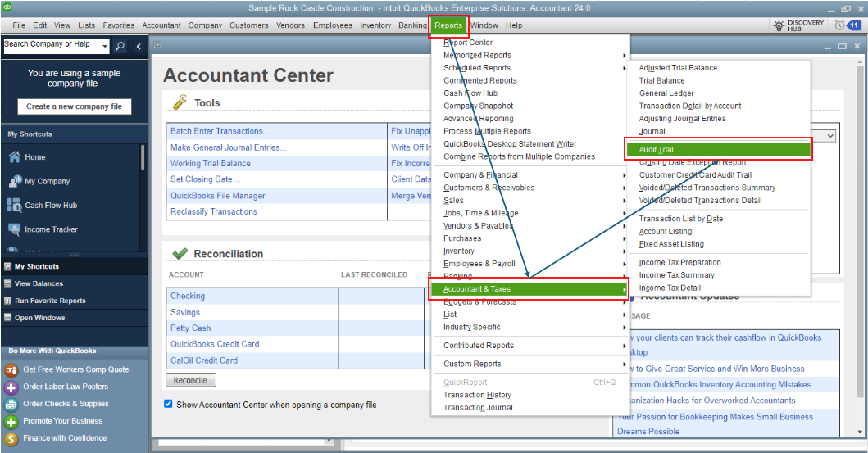Toggle Show Accountant Center when opening checkbox
The image size is (868, 453).
click(x=168, y=405)
